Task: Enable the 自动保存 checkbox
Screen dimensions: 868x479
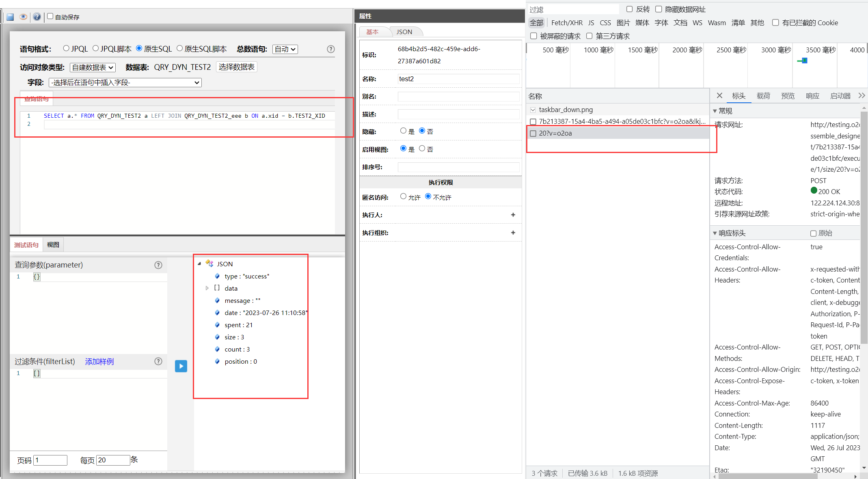Action: coord(50,16)
